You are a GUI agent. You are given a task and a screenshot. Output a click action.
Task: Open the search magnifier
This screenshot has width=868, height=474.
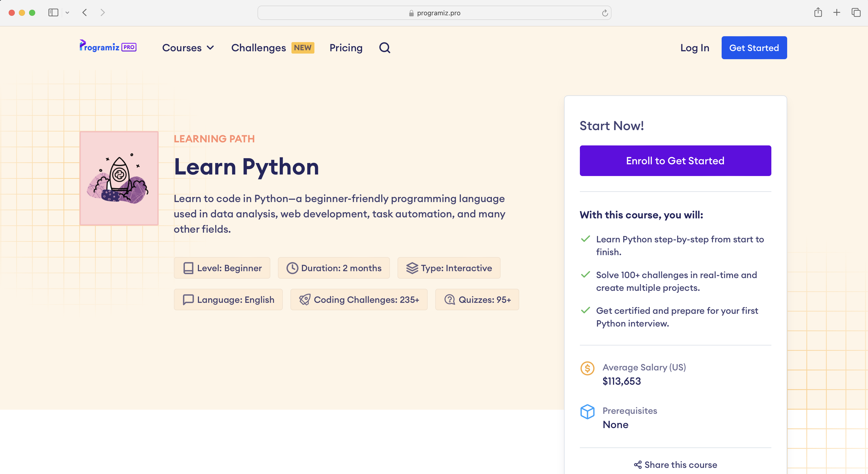[x=385, y=47]
